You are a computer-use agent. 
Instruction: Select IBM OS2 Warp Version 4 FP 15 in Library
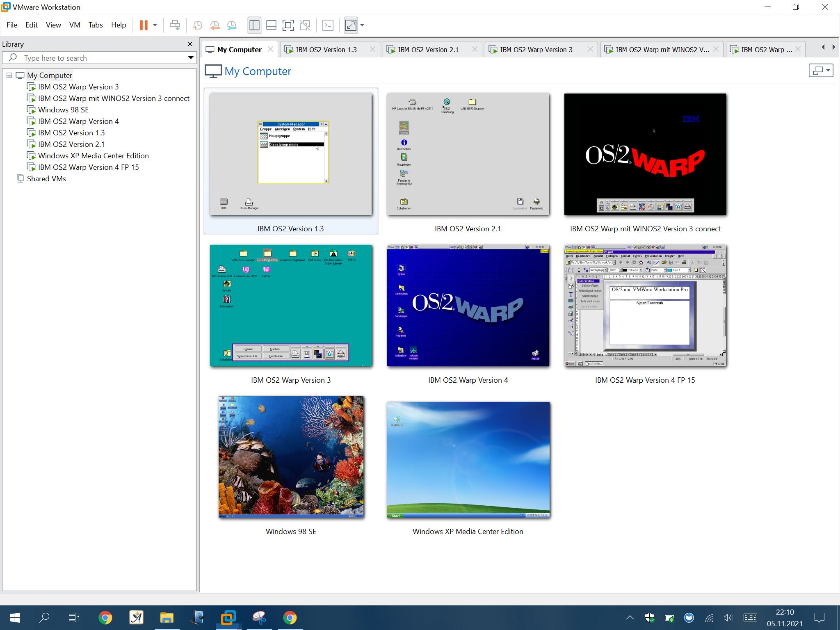point(88,167)
